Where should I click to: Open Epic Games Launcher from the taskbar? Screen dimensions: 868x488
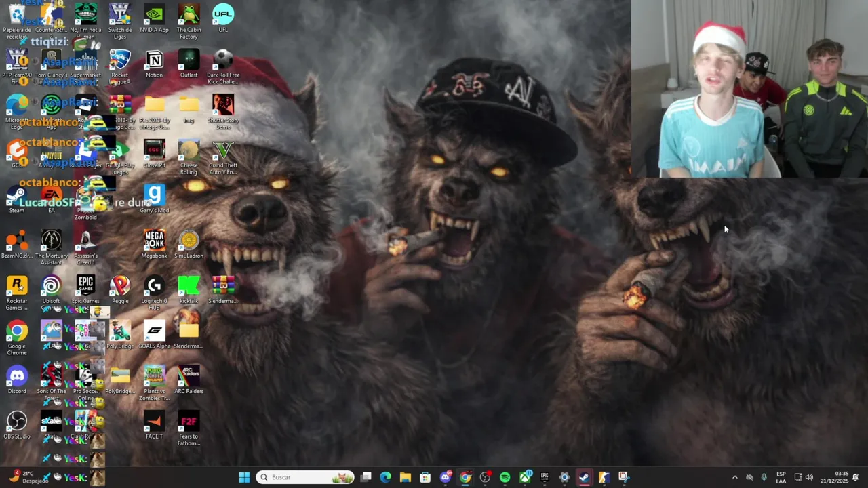point(545,477)
